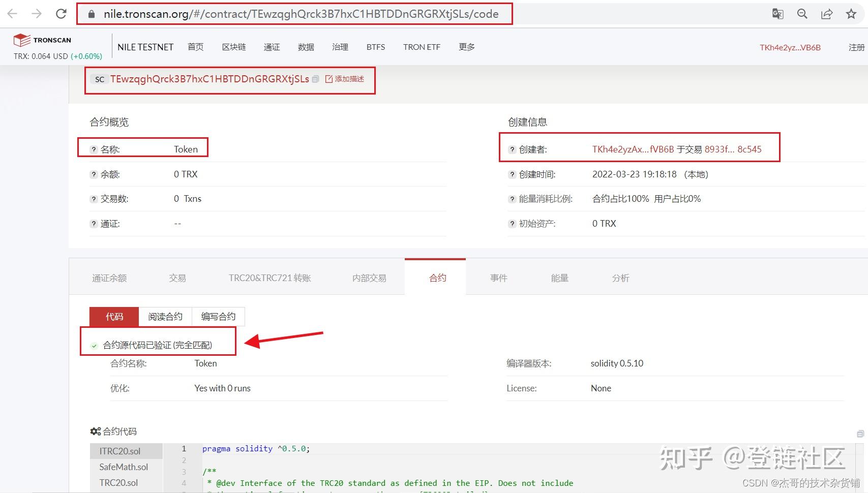Open the 区块链 menu

(x=234, y=47)
